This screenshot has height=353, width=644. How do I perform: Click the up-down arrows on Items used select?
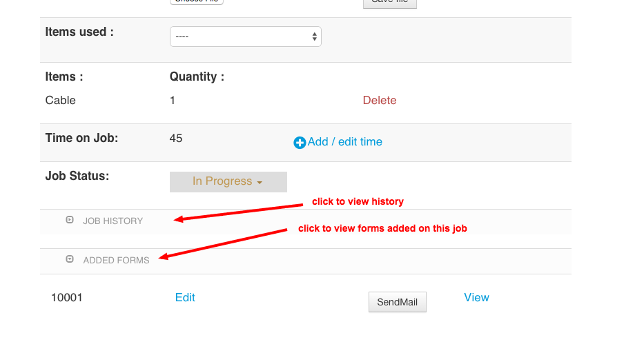315,37
